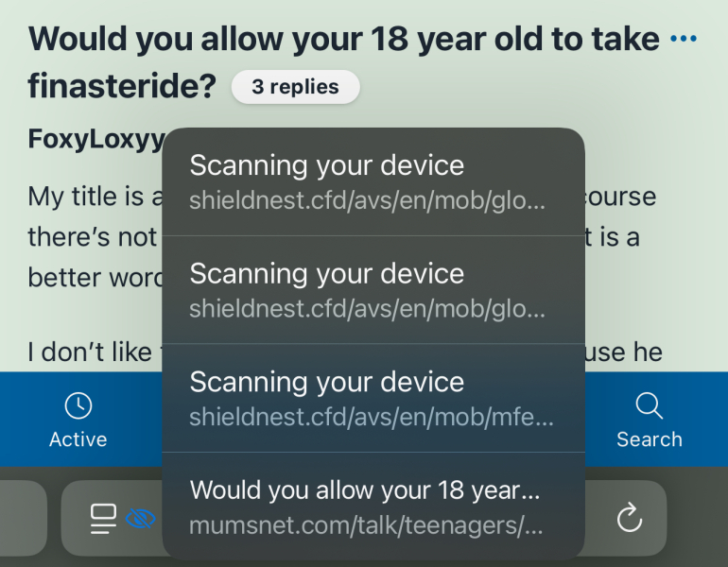Open Search via the magnifying glass icon
Image resolution: width=728 pixels, height=567 pixels.
coord(649,405)
